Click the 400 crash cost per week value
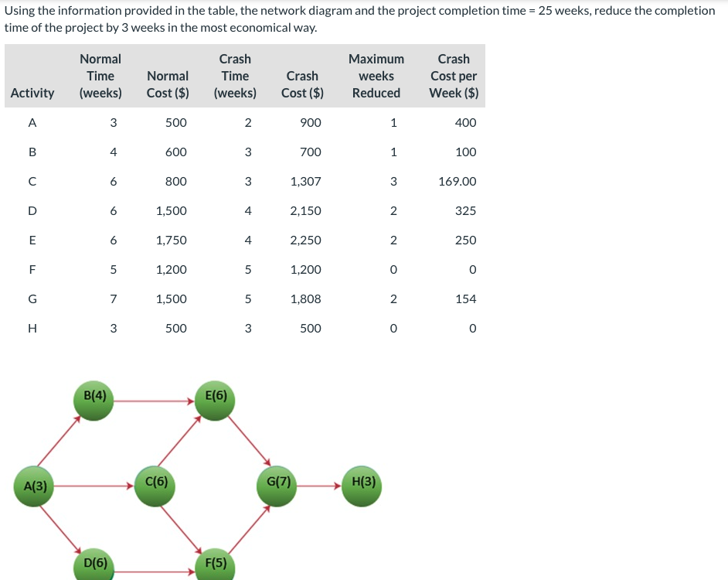The width and height of the screenshot is (728, 580). pos(464,122)
